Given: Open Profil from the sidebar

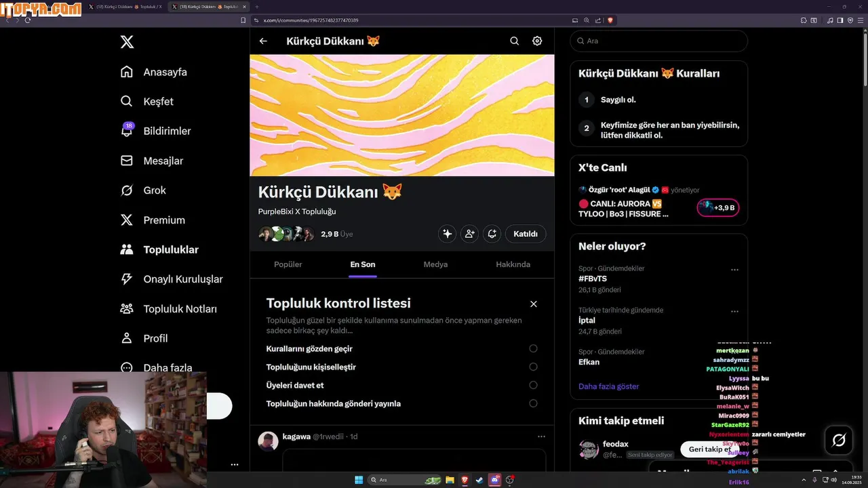Looking at the screenshot, I should 144,338.
